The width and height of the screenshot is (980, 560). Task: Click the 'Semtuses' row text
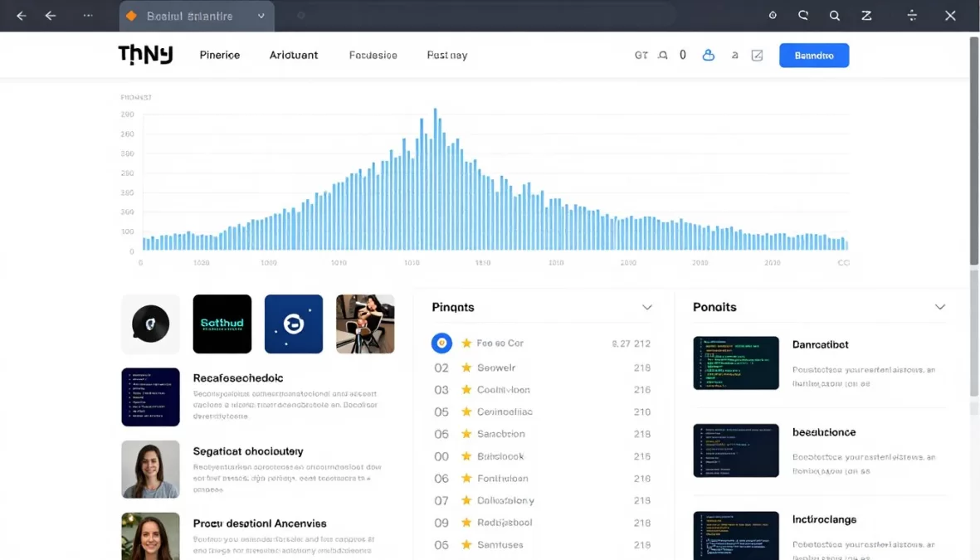[500, 545]
